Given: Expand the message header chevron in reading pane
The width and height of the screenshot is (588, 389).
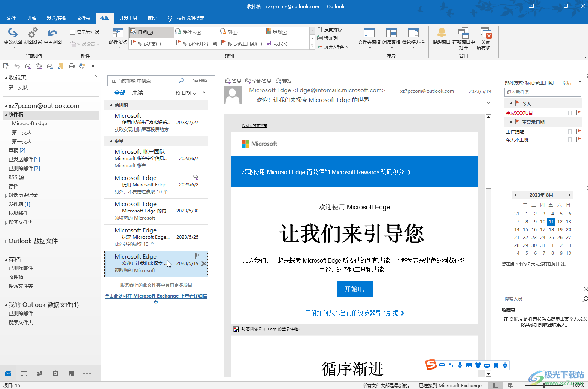Looking at the screenshot, I should coord(488,103).
